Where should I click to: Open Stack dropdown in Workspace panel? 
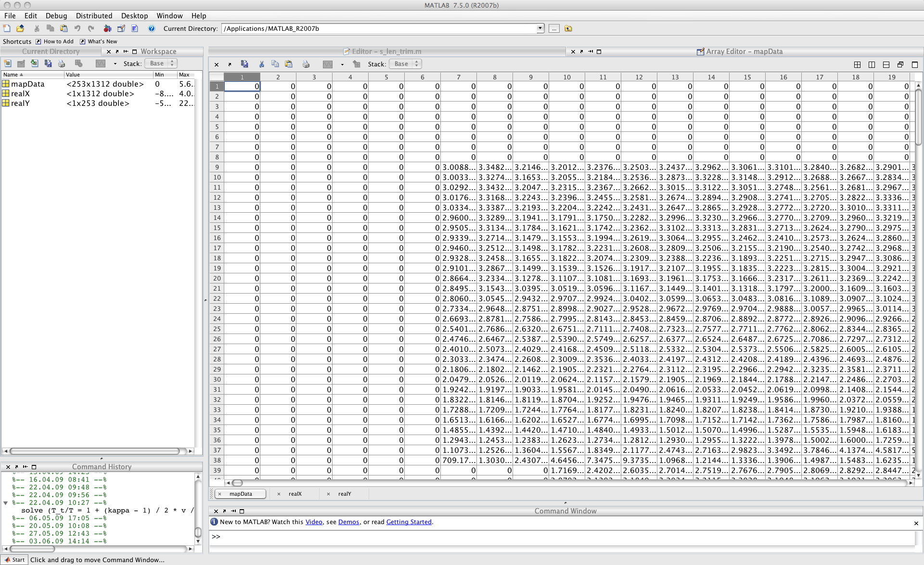tap(161, 64)
